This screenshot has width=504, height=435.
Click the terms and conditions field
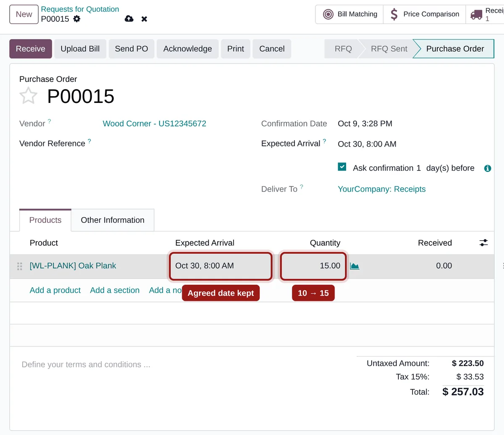coord(86,364)
